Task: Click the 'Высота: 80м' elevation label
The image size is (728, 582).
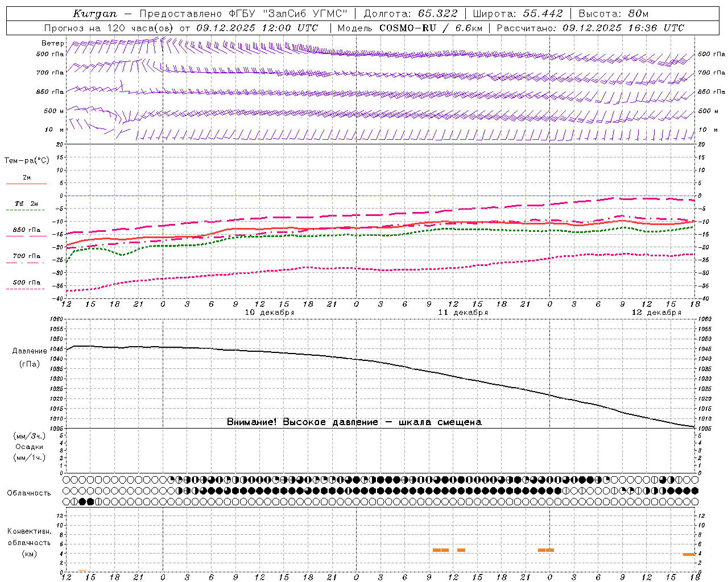Action: tap(614, 14)
